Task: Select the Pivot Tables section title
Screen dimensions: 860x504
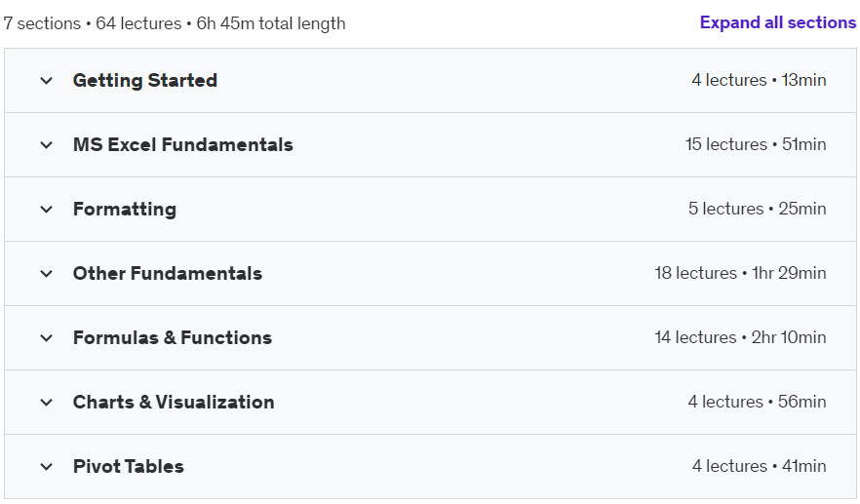Action: tap(129, 466)
